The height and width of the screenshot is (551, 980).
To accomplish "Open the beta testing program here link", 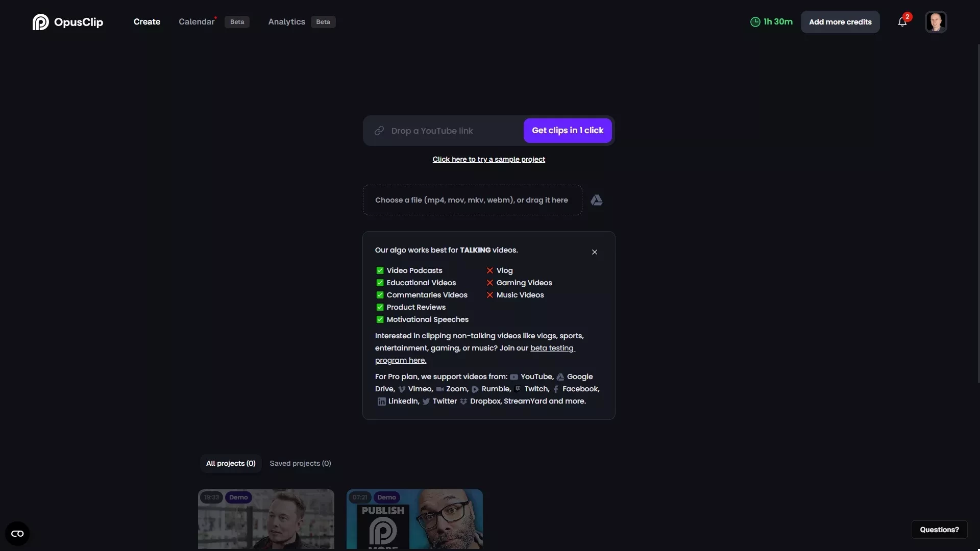I will coord(475,354).
